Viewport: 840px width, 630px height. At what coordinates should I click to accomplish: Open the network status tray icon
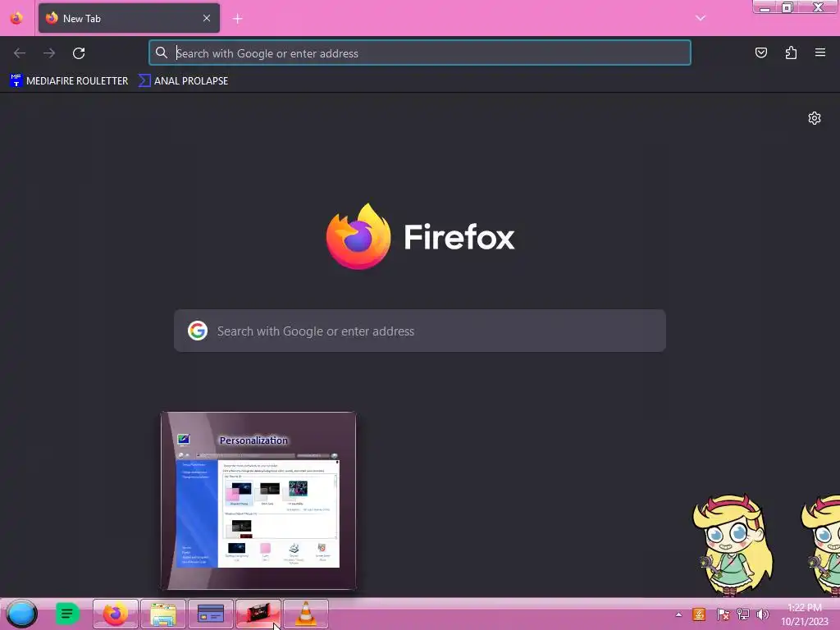click(742, 614)
